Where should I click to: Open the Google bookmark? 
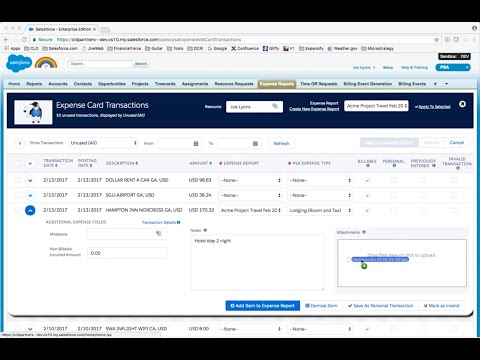tap(217, 48)
